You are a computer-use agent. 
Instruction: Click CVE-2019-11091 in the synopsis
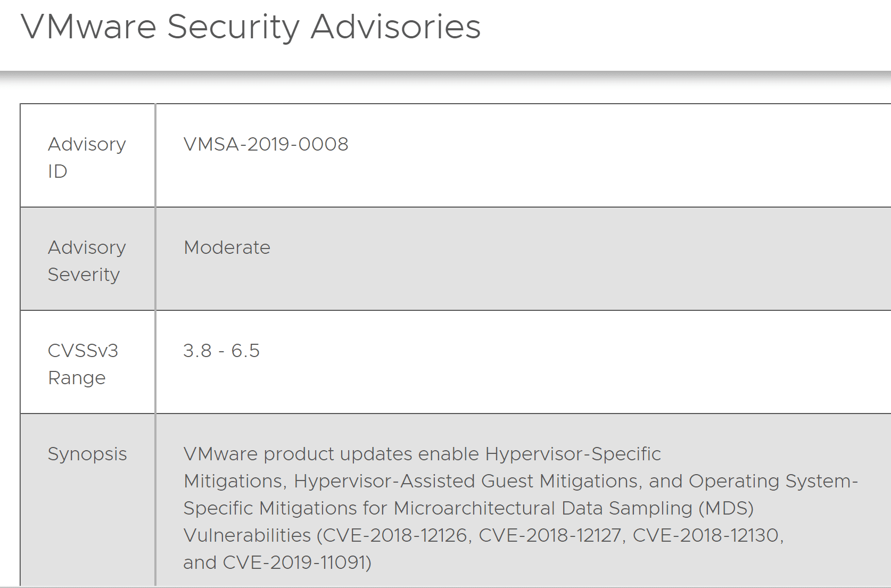coord(294,562)
